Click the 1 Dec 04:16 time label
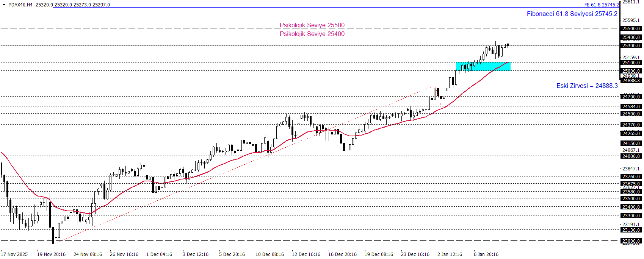The image size is (644, 259). pyautogui.click(x=159, y=254)
